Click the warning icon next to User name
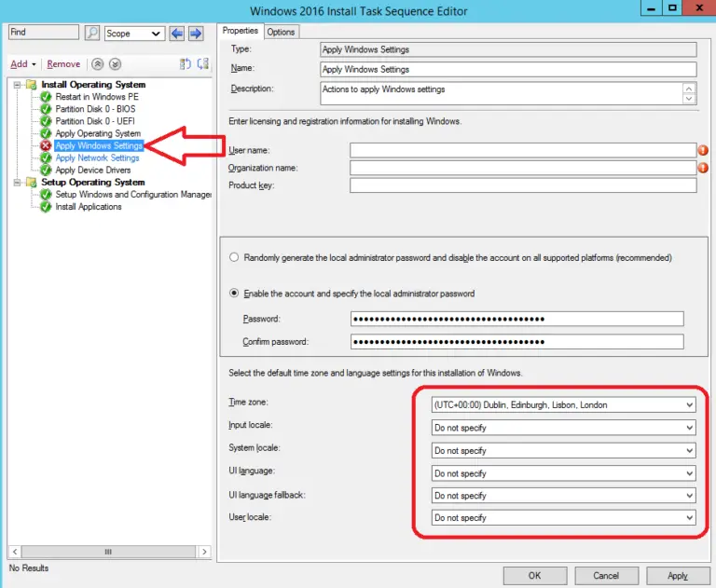This screenshot has height=588, width=716. click(703, 150)
